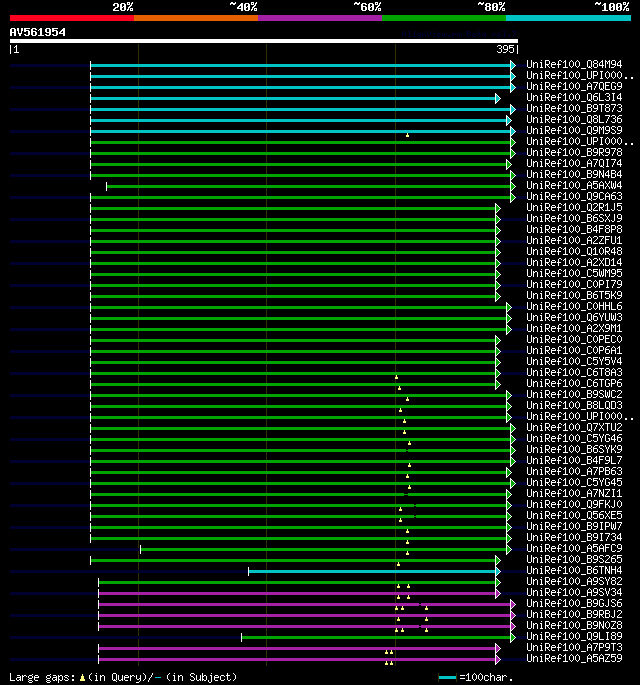Click the orange ~40% identity legend segment

196,18
